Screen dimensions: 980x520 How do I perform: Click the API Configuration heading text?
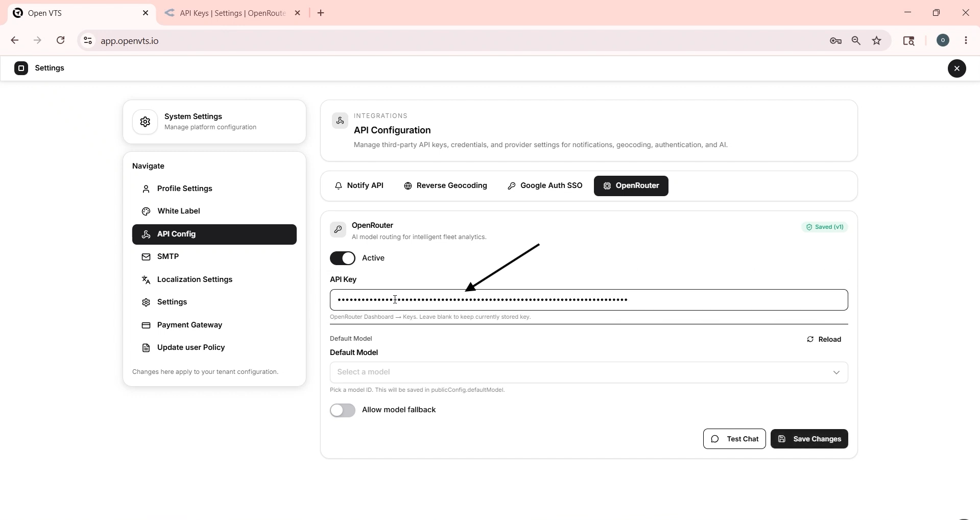392,130
